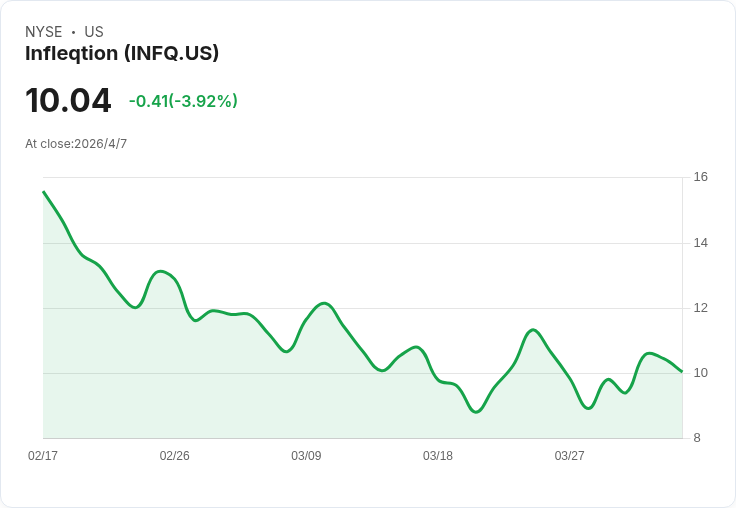736x508 pixels.
Task: Click the -0.41(-3.92%) price change
Action: pos(183,101)
